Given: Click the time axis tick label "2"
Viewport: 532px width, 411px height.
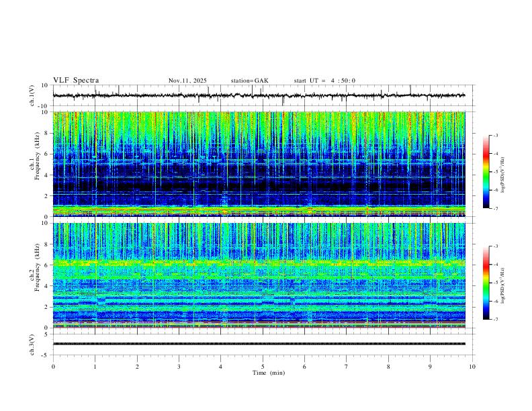Looking at the screenshot, I should point(137,367).
